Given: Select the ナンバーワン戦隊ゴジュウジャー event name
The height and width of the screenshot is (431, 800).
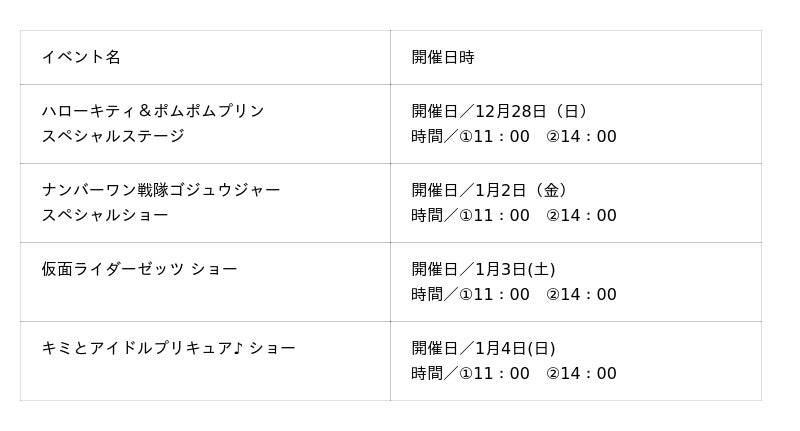Looking at the screenshot, I should pos(161,190).
